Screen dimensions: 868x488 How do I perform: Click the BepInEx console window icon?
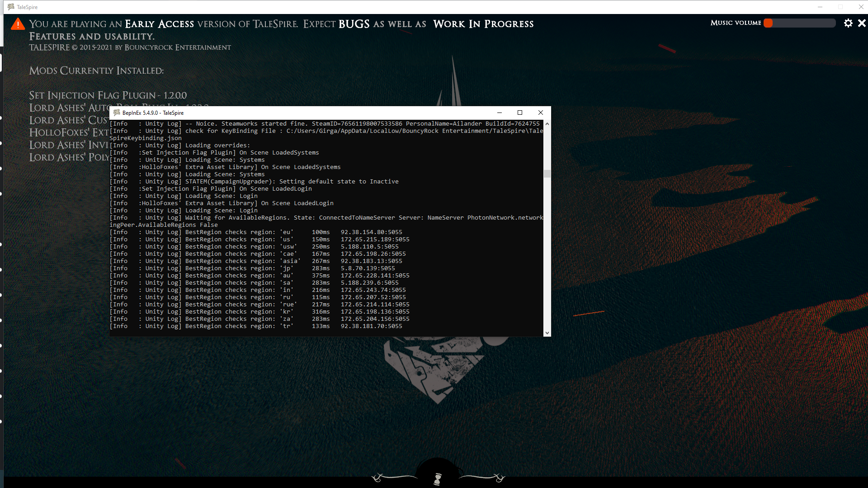[117, 113]
